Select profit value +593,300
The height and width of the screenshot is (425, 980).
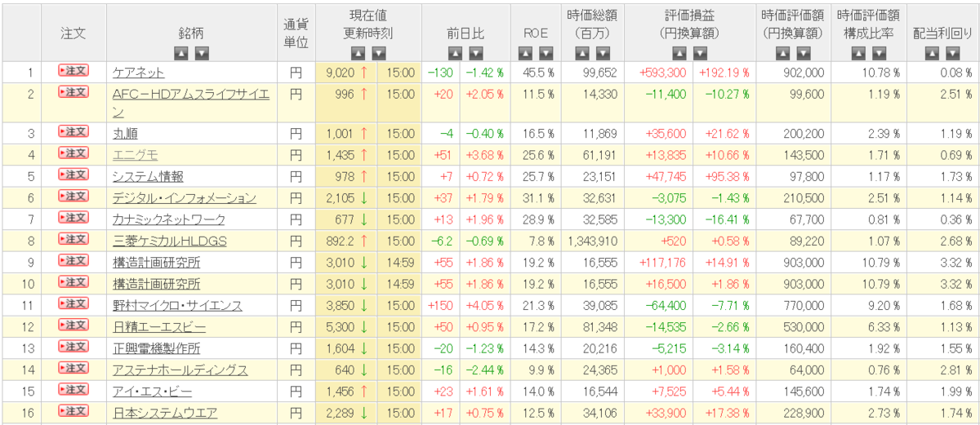[664, 73]
